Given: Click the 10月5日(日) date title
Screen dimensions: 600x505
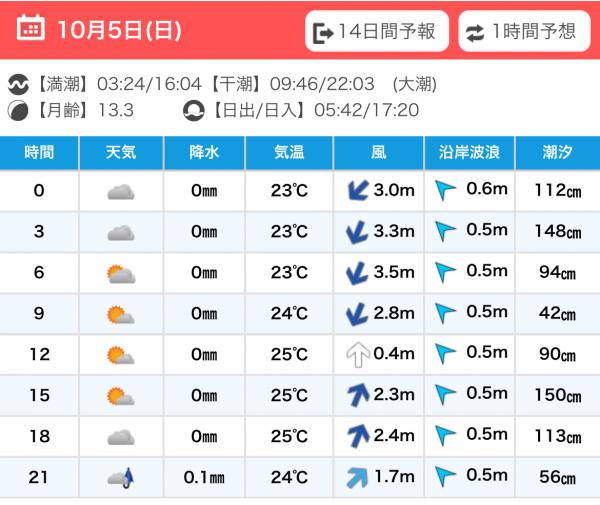Looking at the screenshot, I should click(119, 29).
